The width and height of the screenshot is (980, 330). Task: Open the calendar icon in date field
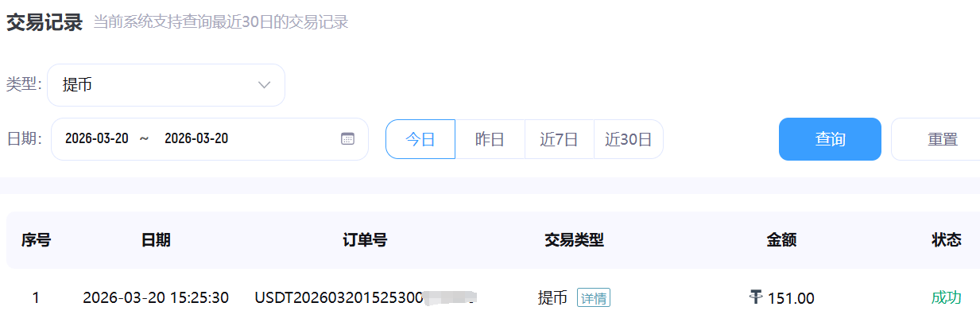347,138
